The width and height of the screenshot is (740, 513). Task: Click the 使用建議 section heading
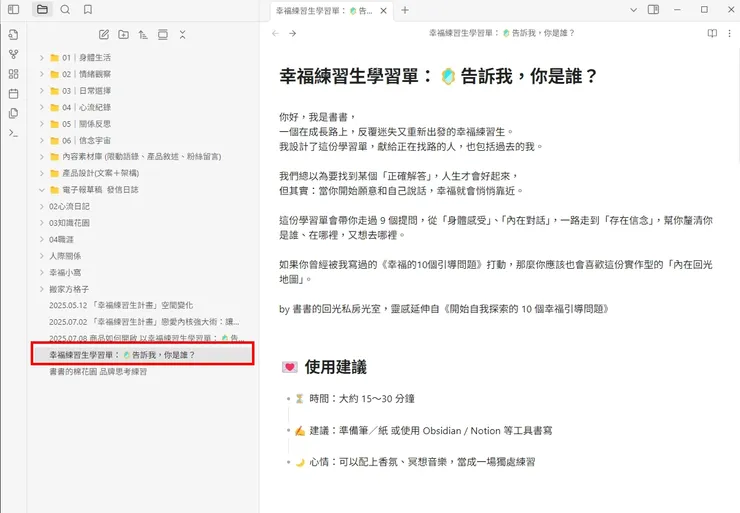tap(336, 367)
